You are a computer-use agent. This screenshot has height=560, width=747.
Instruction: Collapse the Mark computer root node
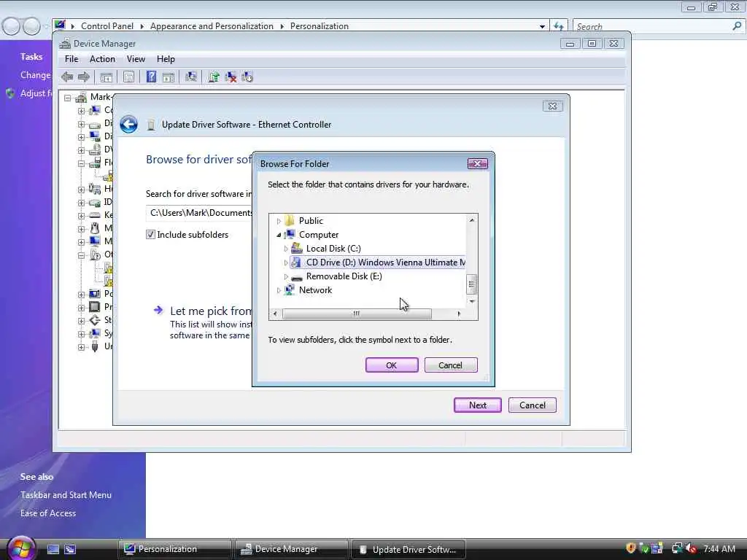(68, 98)
